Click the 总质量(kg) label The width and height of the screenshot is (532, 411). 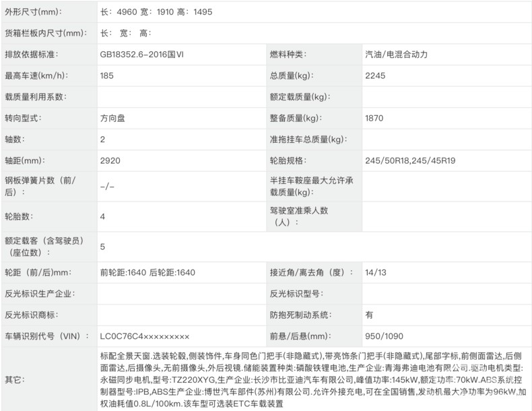(x=292, y=75)
